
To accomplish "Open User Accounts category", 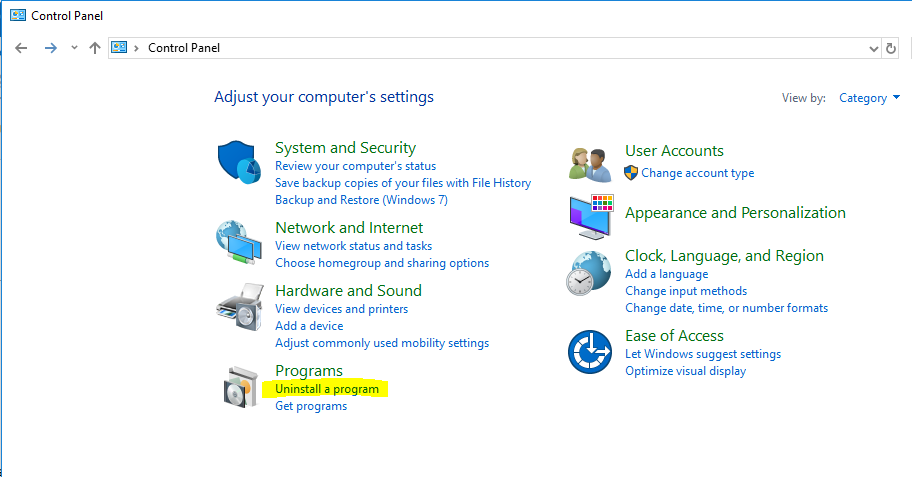I will [674, 151].
